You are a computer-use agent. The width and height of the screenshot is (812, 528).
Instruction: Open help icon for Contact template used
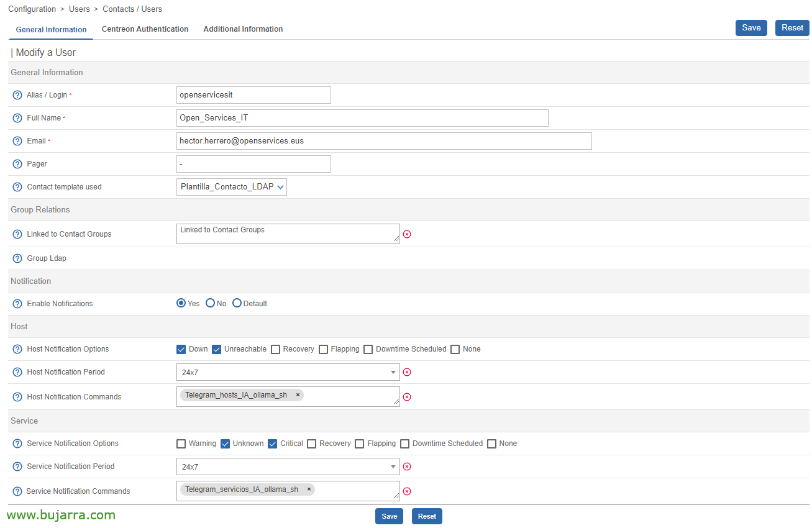click(x=17, y=187)
